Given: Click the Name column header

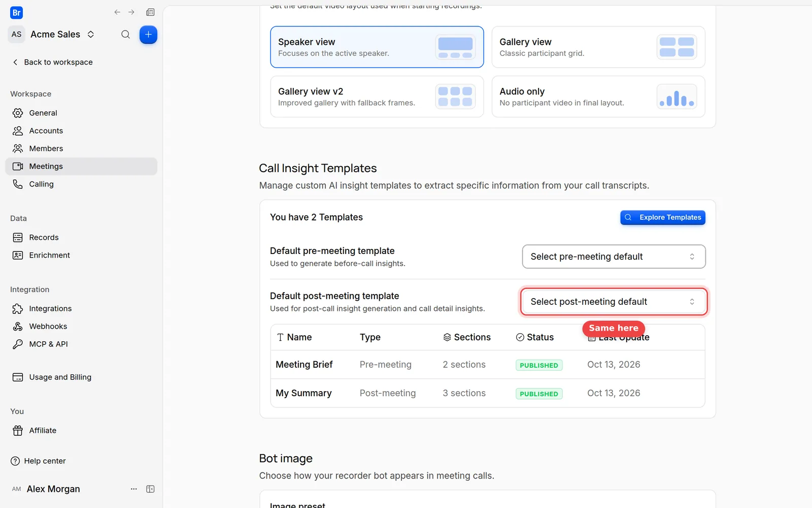Looking at the screenshot, I should point(294,337).
